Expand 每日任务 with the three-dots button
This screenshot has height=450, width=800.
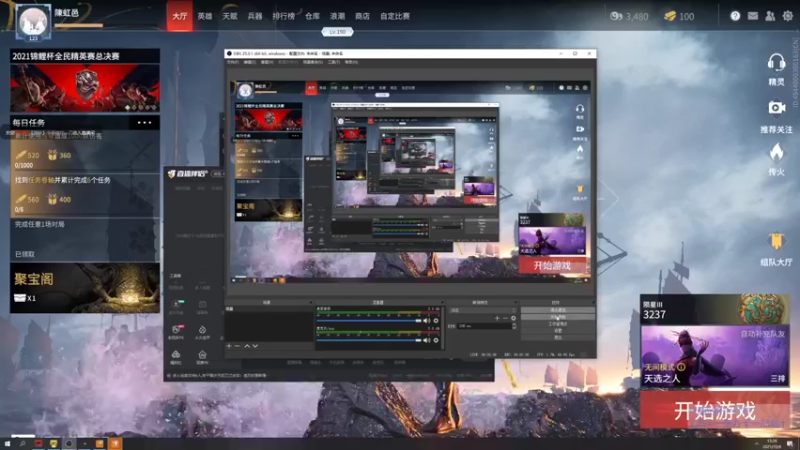click(144, 122)
